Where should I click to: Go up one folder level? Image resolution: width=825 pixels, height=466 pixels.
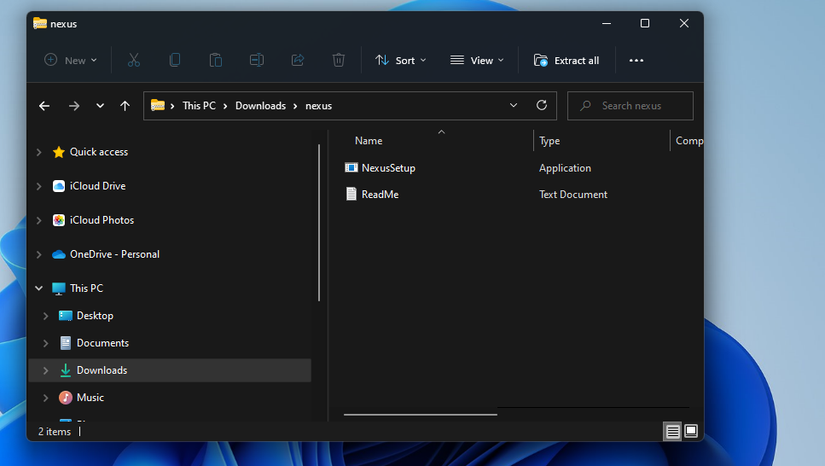[x=125, y=106]
